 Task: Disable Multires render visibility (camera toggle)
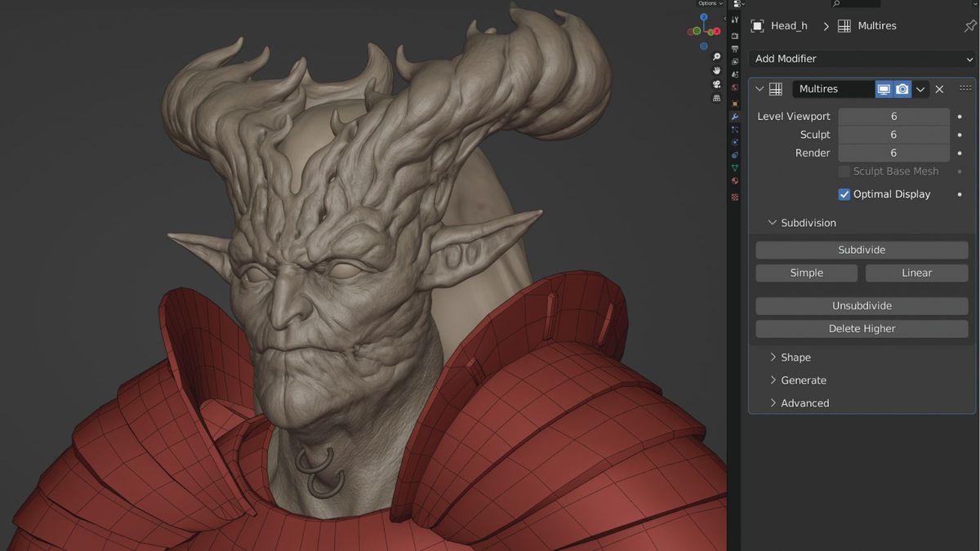pyautogui.click(x=902, y=89)
